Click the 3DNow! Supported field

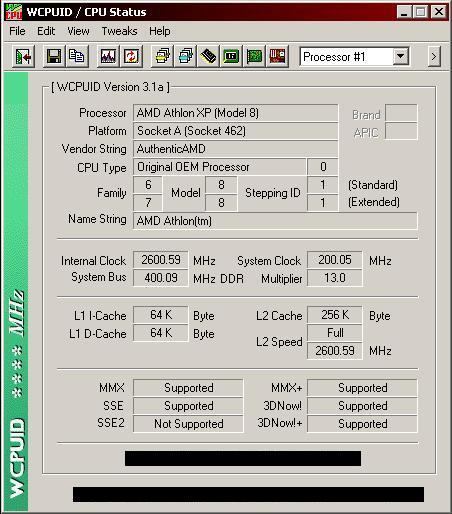click(x=362, y=406)
